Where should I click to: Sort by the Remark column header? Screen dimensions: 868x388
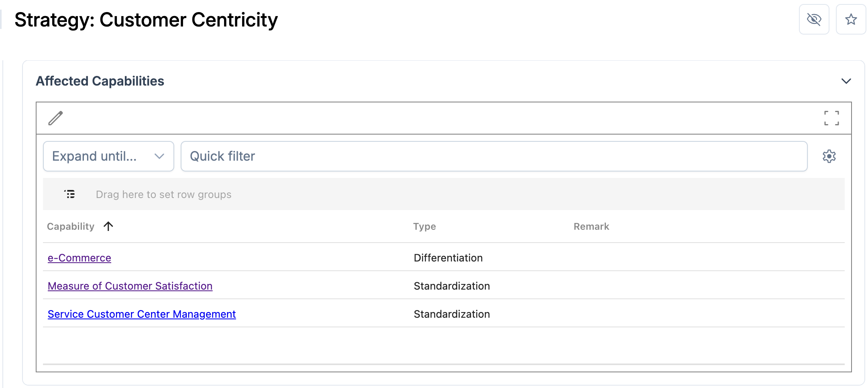pos(591,227)
